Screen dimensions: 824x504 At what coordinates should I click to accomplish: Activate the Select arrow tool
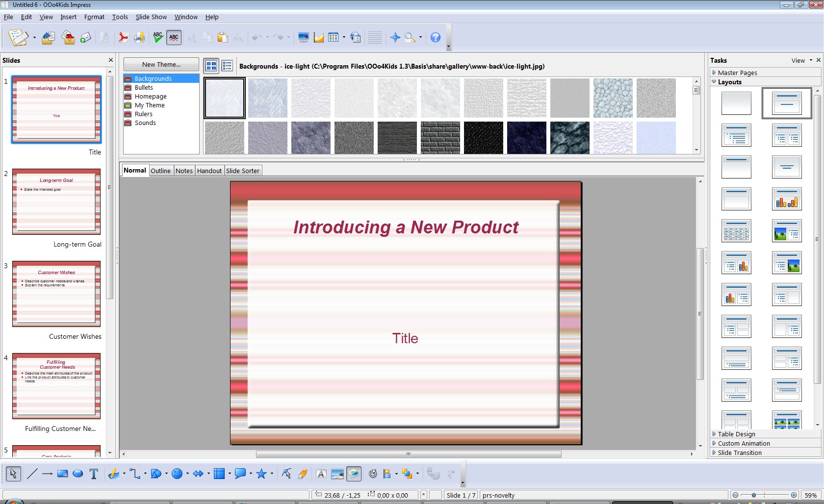click(13, 474)
